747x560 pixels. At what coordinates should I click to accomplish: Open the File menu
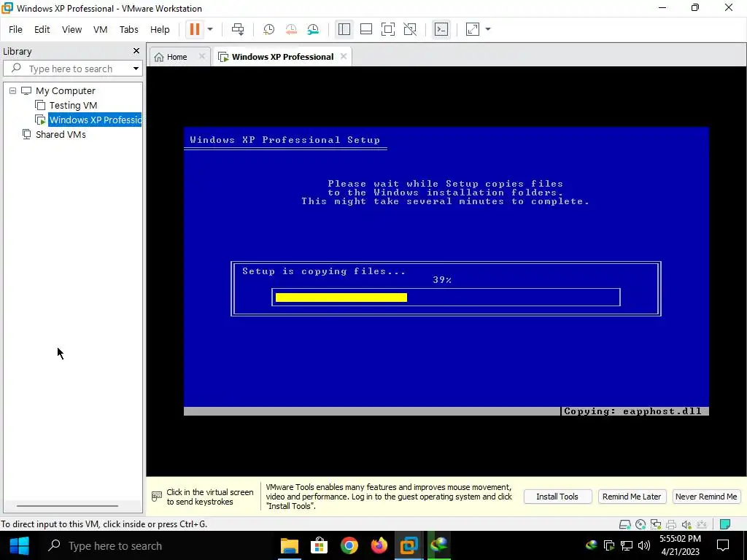(x=15, y=29)
